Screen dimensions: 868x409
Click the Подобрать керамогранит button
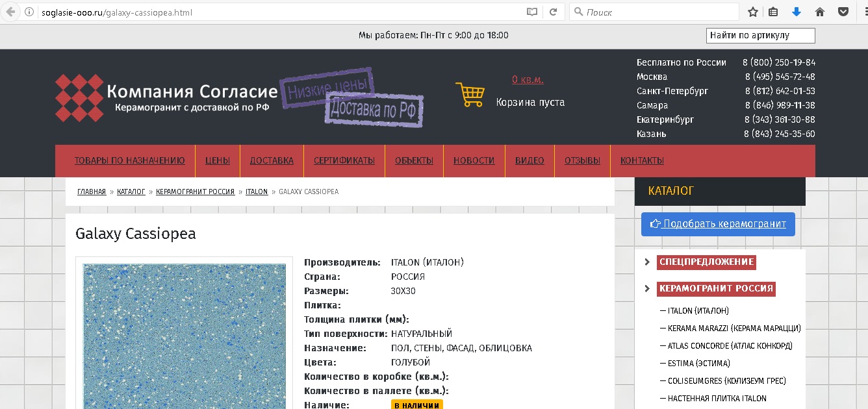pos(718,224)
